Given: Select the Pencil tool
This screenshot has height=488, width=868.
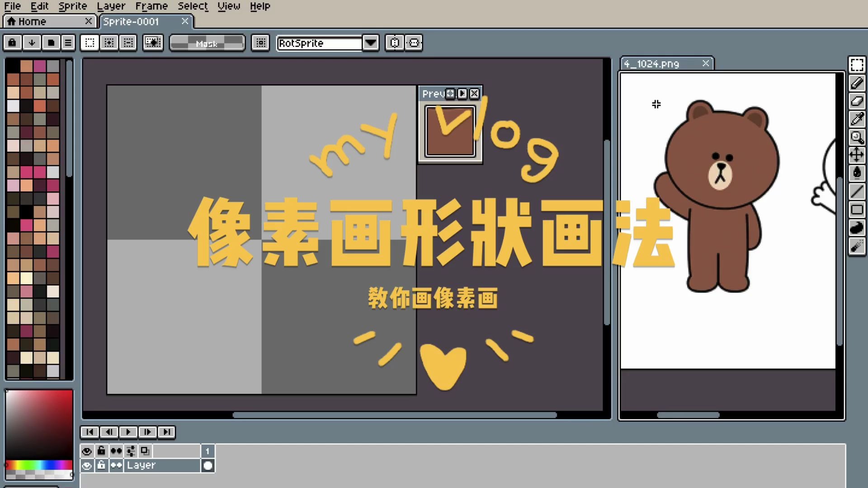Looking at the screenshot, I should [x=857, y=83].
